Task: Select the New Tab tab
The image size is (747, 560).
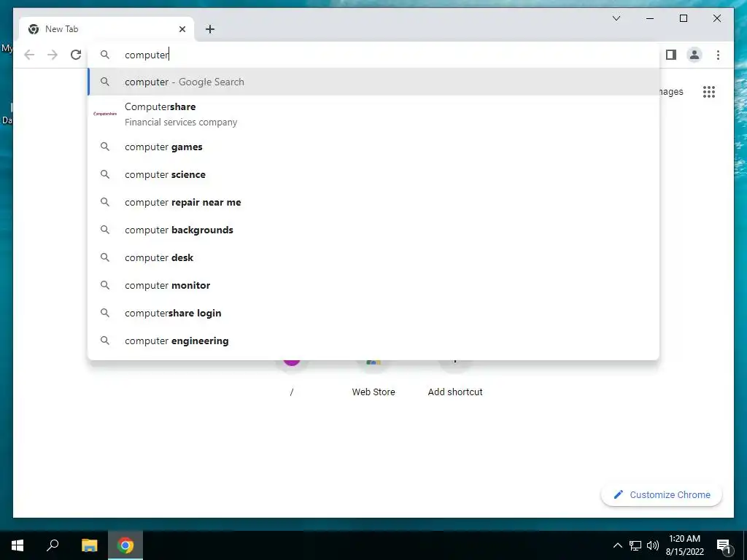Action: [x=107, y=29]
